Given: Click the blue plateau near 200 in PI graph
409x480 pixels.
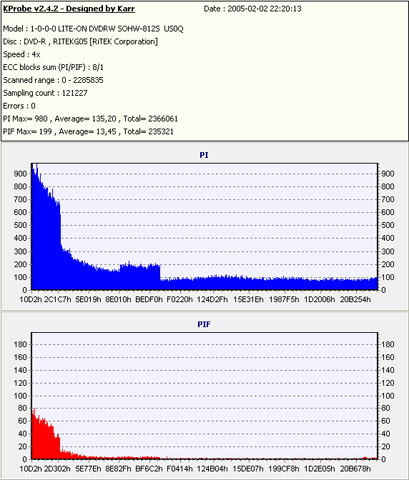Looking at the screenshot, I should click(x=140, y=277).
